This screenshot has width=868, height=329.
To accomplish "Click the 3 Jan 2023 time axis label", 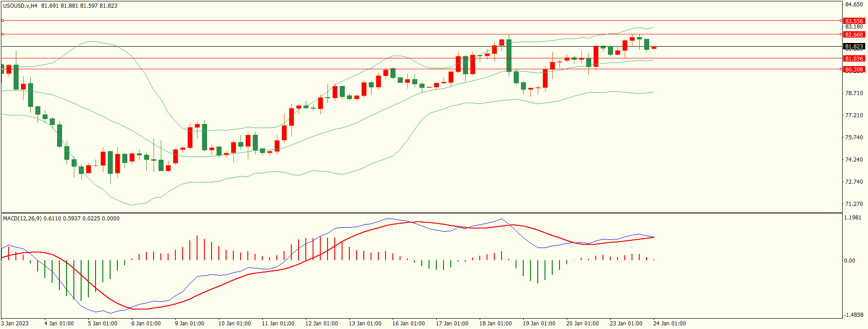I will pyautogui.click(x=14, y=324).
